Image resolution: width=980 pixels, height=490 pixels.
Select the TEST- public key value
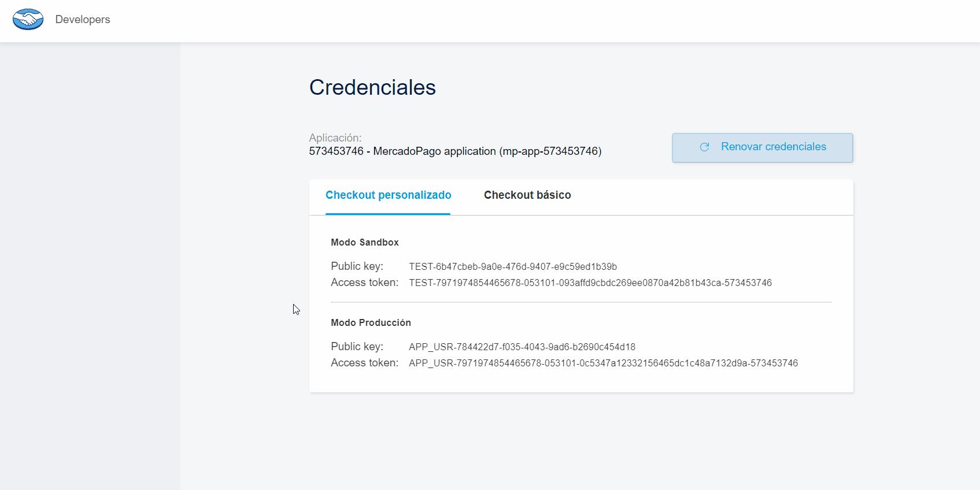[x=512, y=267]
